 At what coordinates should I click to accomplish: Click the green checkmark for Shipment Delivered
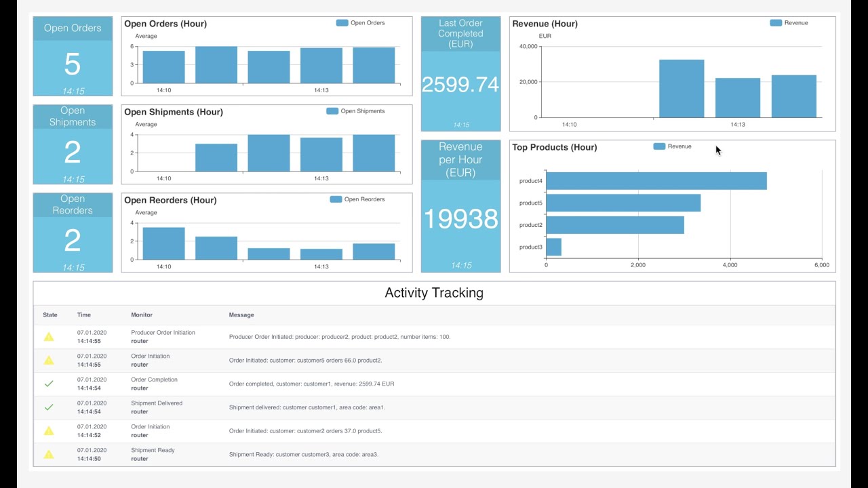49,407
